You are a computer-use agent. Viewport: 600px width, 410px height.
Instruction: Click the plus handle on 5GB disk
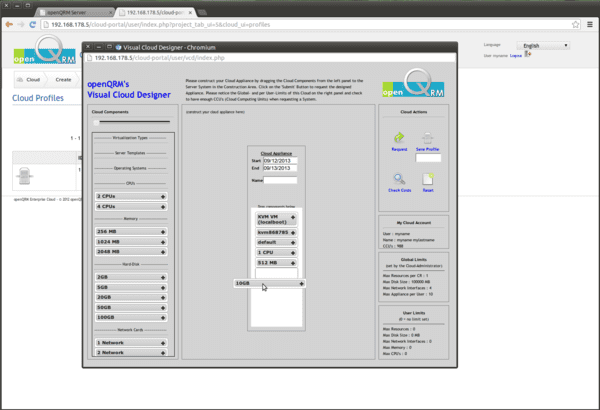(x=163, y=287)
